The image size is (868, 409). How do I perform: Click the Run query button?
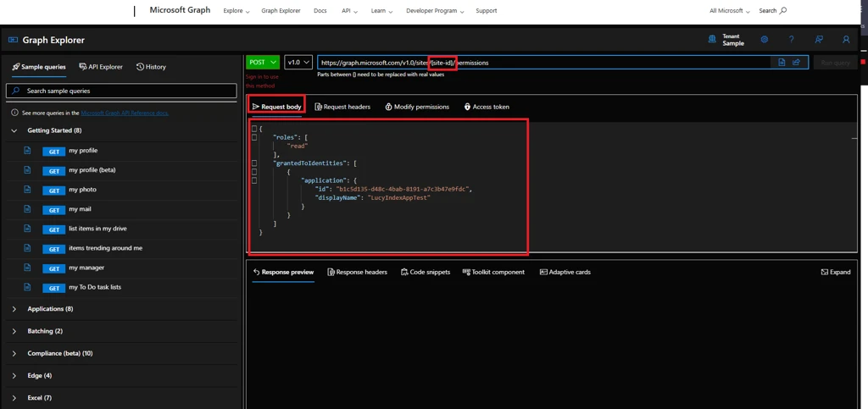point(834,63)
